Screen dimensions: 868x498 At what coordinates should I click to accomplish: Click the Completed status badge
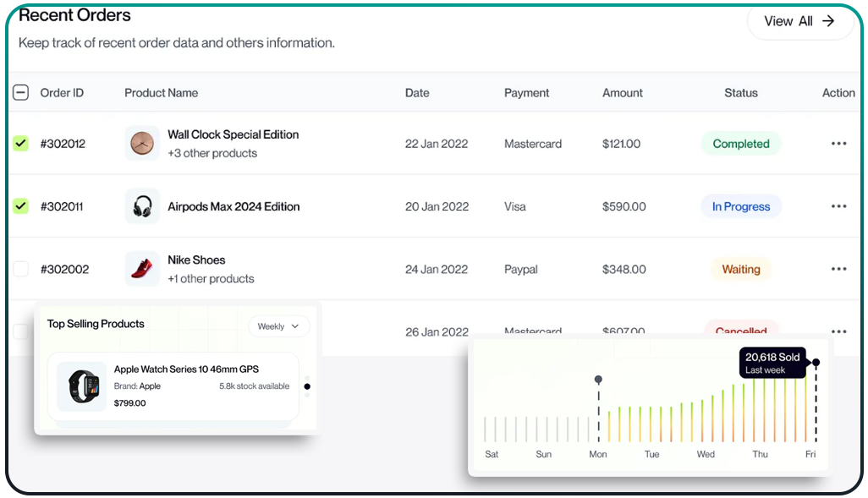[740, 144]
